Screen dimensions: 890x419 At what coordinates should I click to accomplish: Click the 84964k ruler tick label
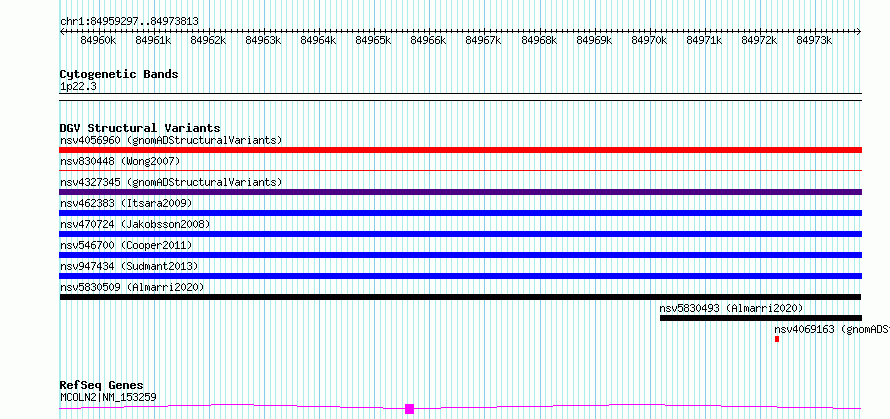318,40
